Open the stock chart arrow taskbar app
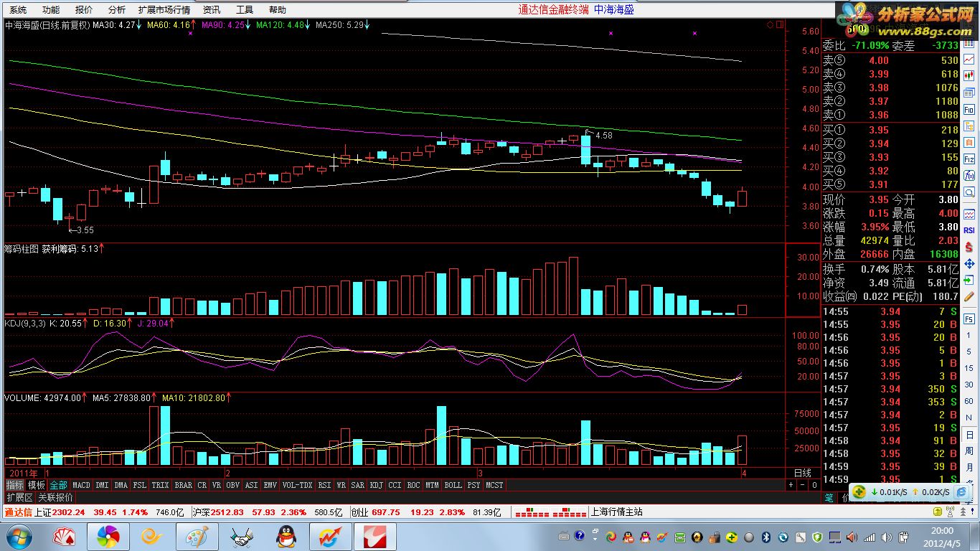The image size is (980, 551). pos(331,536)
